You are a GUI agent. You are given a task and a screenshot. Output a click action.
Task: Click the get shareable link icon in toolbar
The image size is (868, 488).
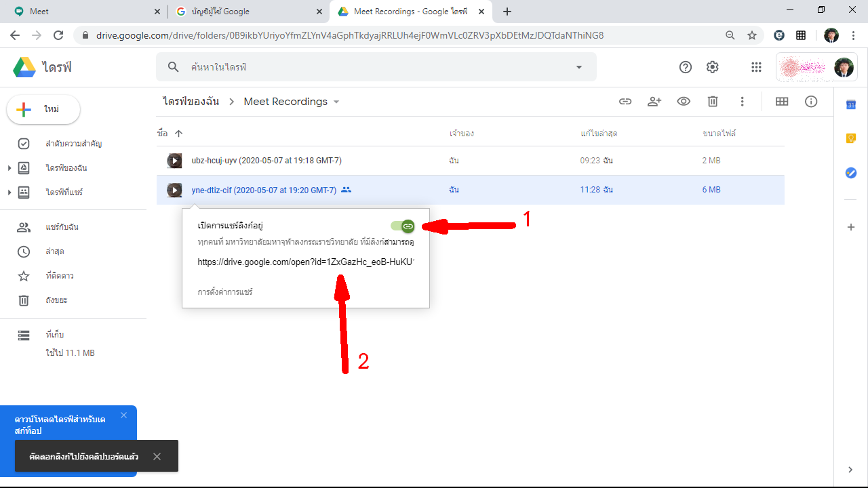click(x=625, y=102)
